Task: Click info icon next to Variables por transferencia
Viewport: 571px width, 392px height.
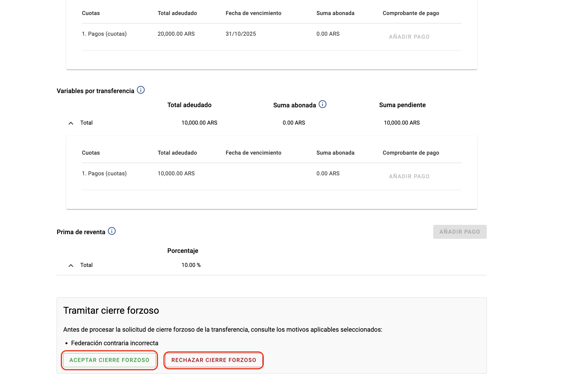Action: [141, 90]
